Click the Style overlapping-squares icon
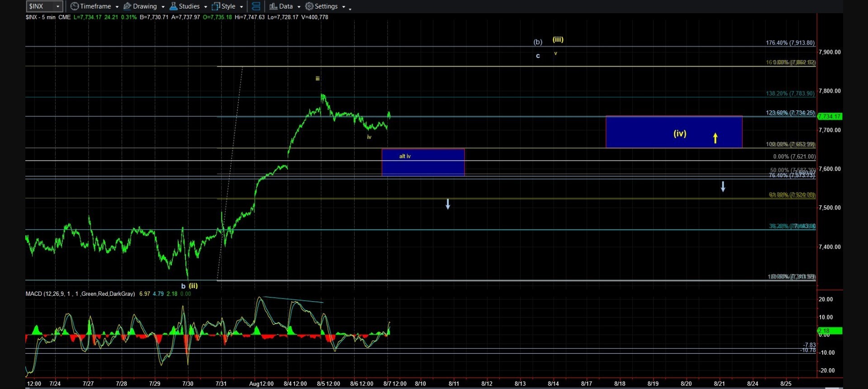868x389 pixels. (x=216, y=6)
